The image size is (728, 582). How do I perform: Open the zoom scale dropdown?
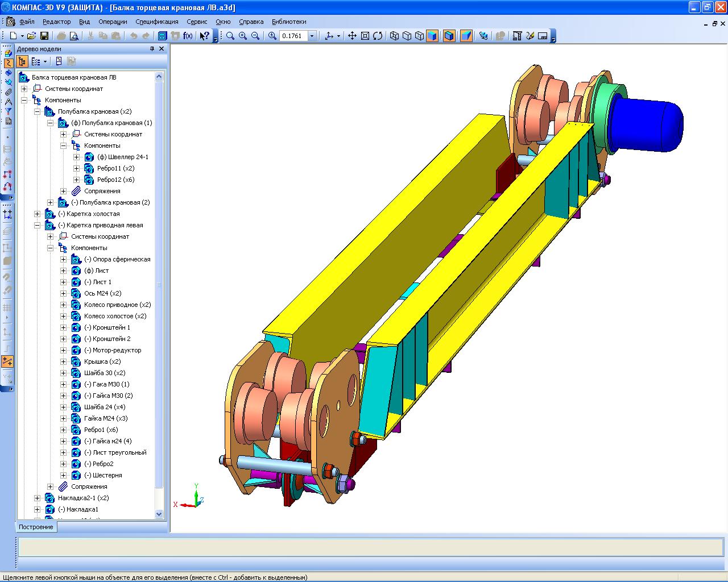click(312, 36)
